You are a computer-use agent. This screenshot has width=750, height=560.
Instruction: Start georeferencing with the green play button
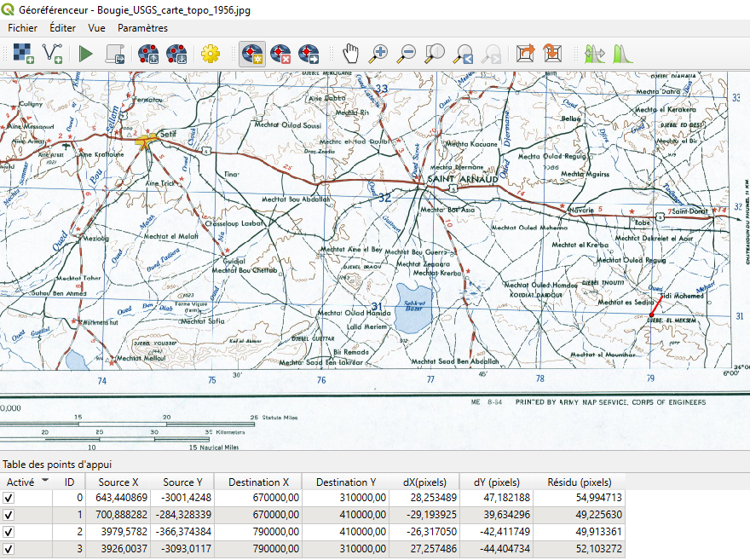point(85,54)
